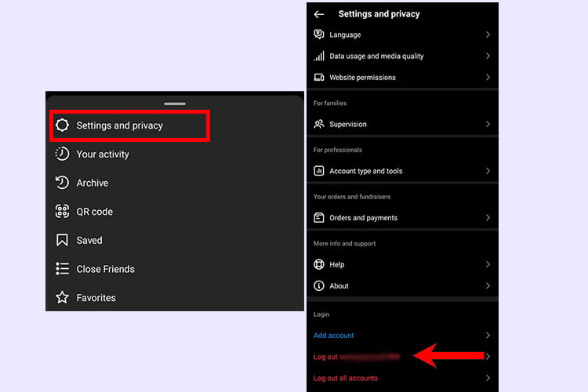Click the QR code icon

pyautogui.click(x=63, y=212)
